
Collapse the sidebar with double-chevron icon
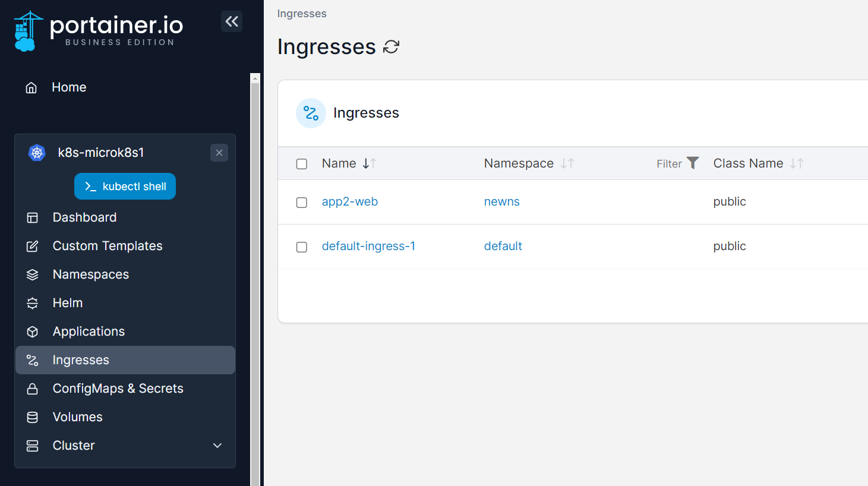click(232, 21)
